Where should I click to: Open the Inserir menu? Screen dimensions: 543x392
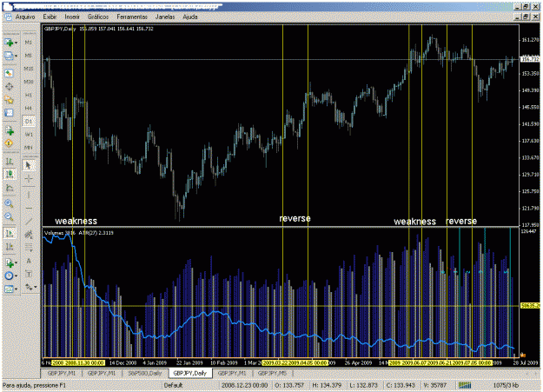(72, 17)
